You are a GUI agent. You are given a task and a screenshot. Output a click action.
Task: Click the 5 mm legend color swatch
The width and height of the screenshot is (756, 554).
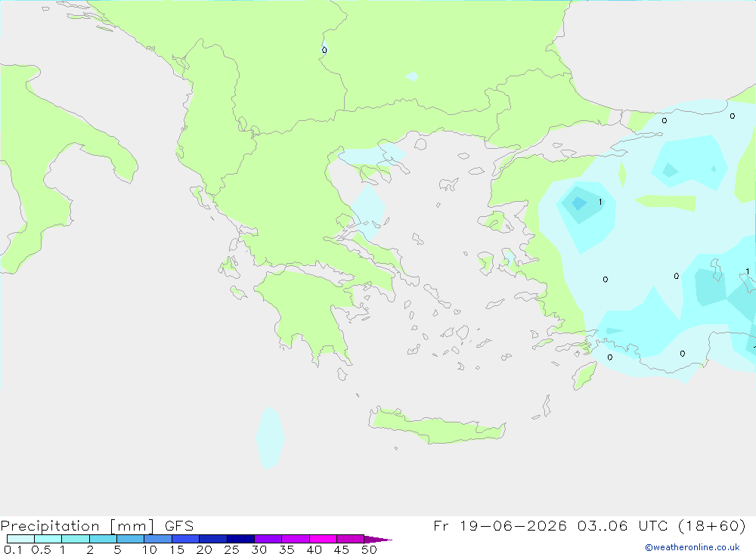pos(130,539)
